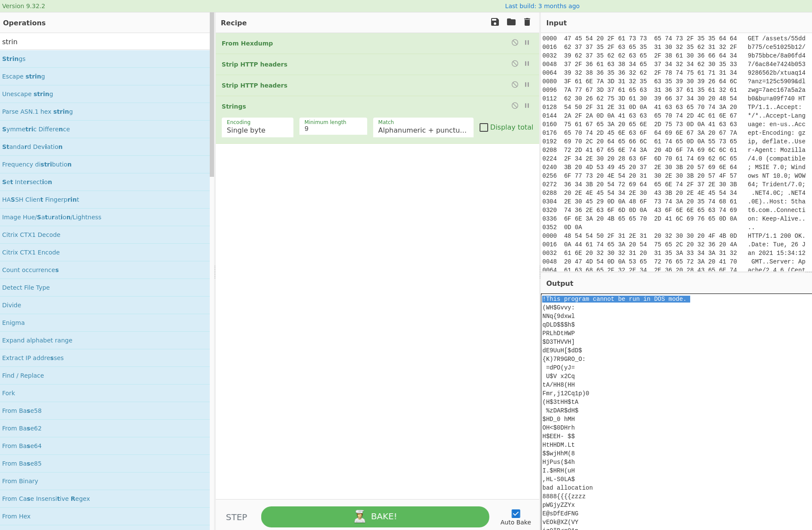Select the Unescape string operation
Image resolution: width=812 pixels, height=530 pixels.
click(105, 94)
